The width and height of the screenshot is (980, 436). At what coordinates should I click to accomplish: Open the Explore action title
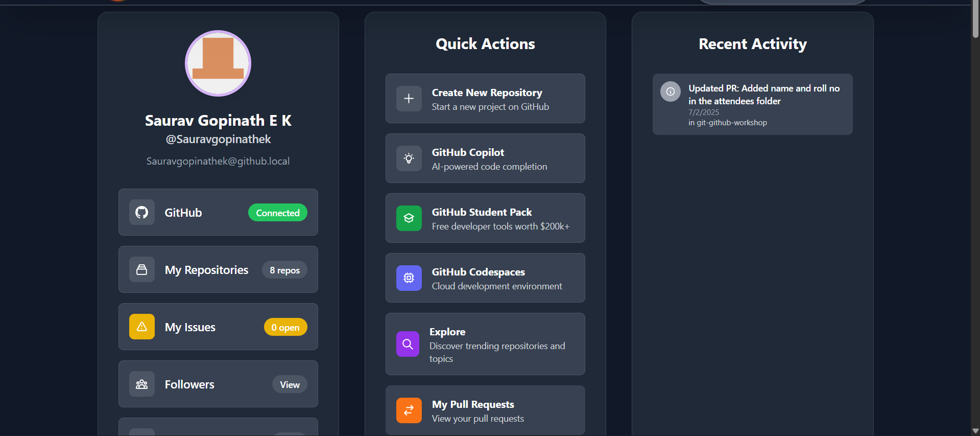coord(447,332)
